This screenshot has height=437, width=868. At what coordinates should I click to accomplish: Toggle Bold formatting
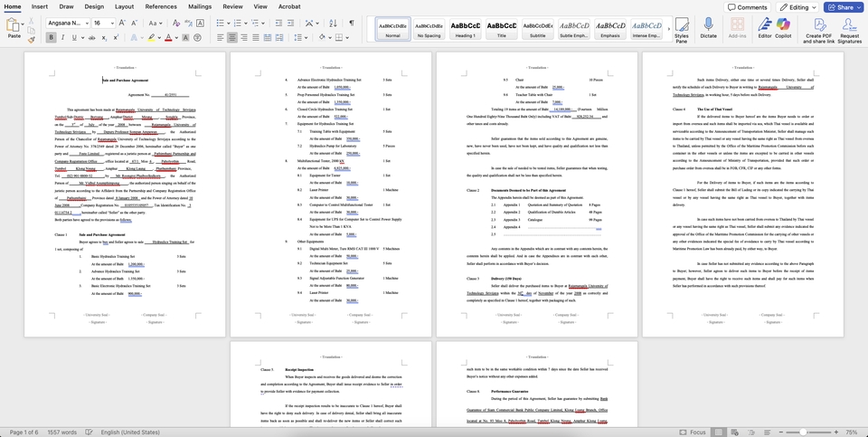pos(51,38)
